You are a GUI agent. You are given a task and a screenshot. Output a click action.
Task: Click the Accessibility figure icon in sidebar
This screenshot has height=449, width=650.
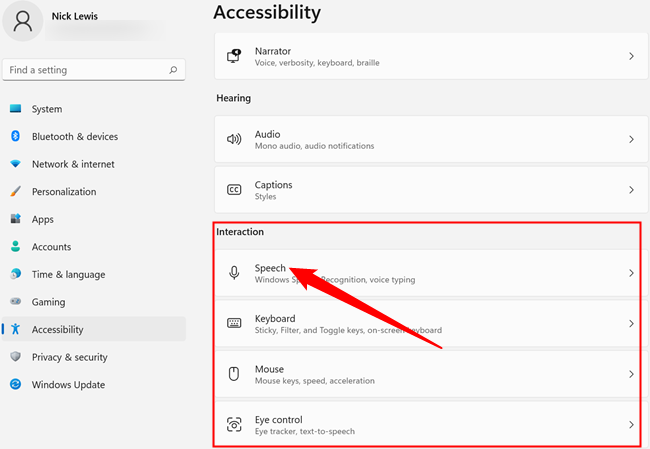click(x=15, y=329)
